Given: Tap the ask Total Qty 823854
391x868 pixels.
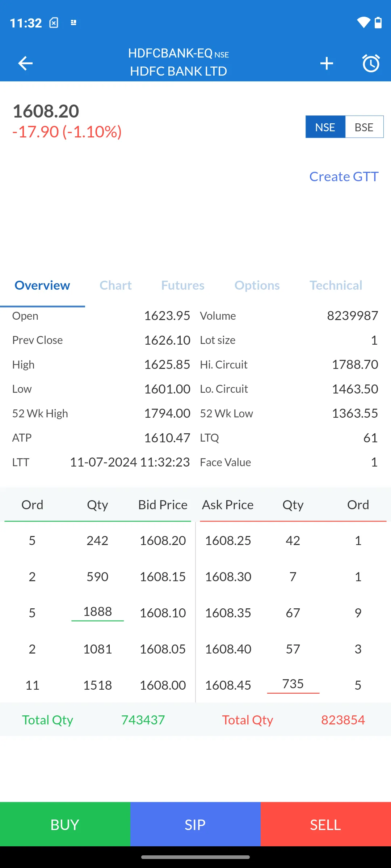Looking at the screenshot, I should [343, 720].
